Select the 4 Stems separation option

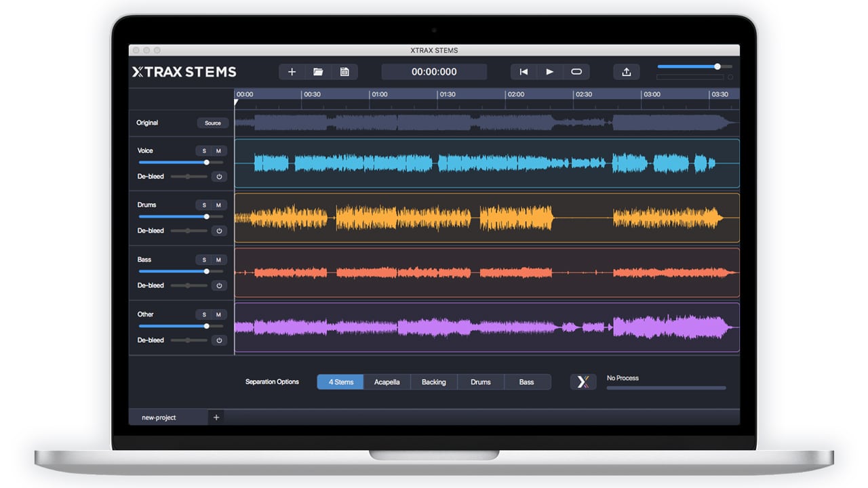click(340, 382)
